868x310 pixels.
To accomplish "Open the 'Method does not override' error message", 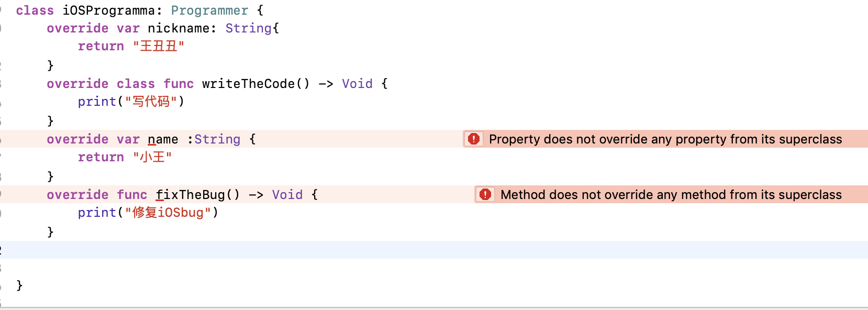I will (671, 195).
